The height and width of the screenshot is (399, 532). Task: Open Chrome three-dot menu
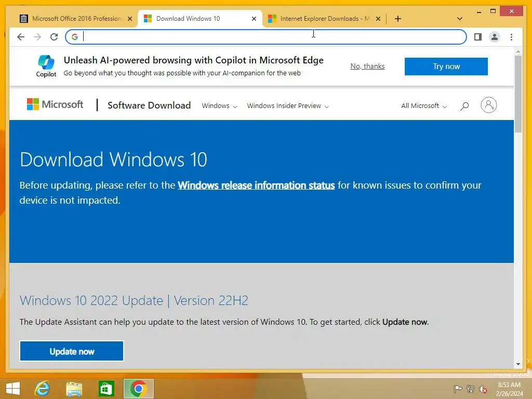[511, 37]
